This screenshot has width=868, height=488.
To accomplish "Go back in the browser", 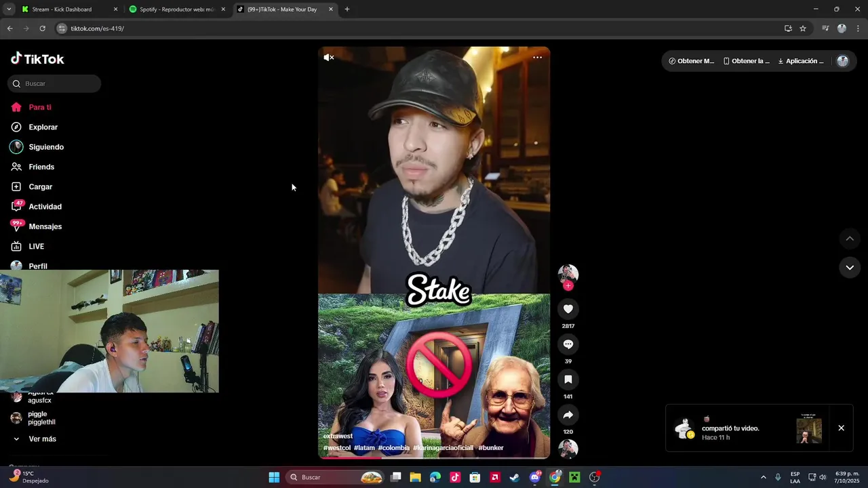I will coord(9,28).
